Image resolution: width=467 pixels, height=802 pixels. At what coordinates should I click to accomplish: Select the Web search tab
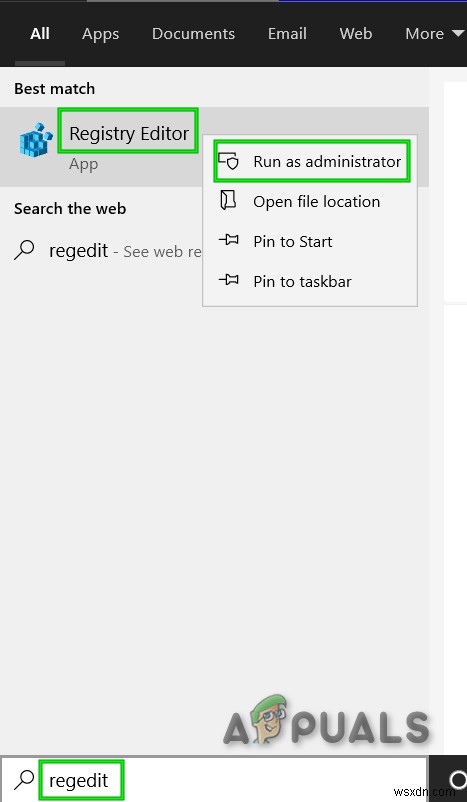(x=355, y=34)
